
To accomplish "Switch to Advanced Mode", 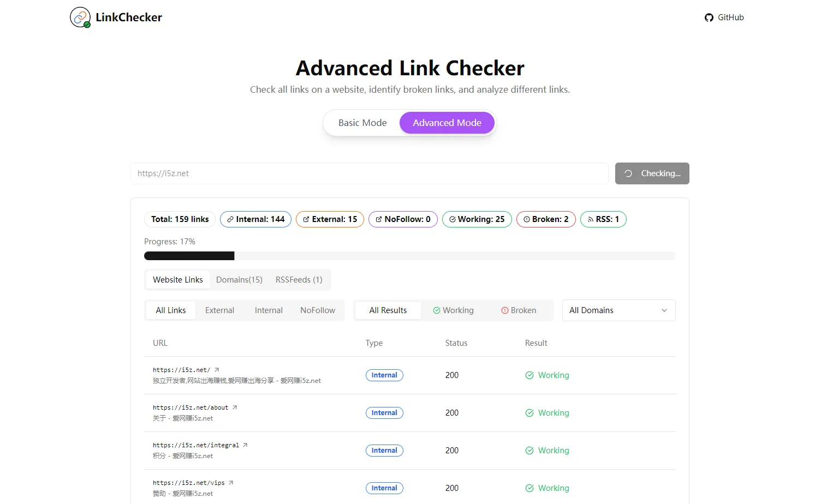I will (447, 123).
